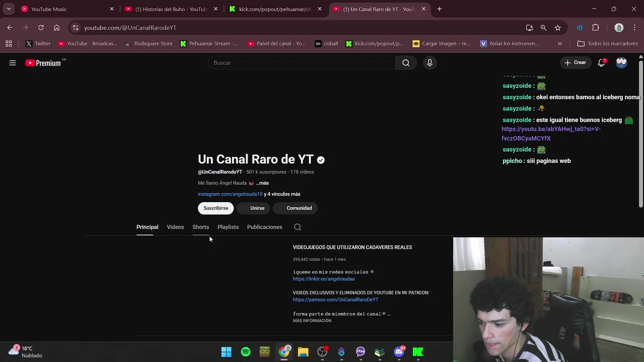Open YouTube notifications bell
Viewport: 644px width, 362px height.
601,63
